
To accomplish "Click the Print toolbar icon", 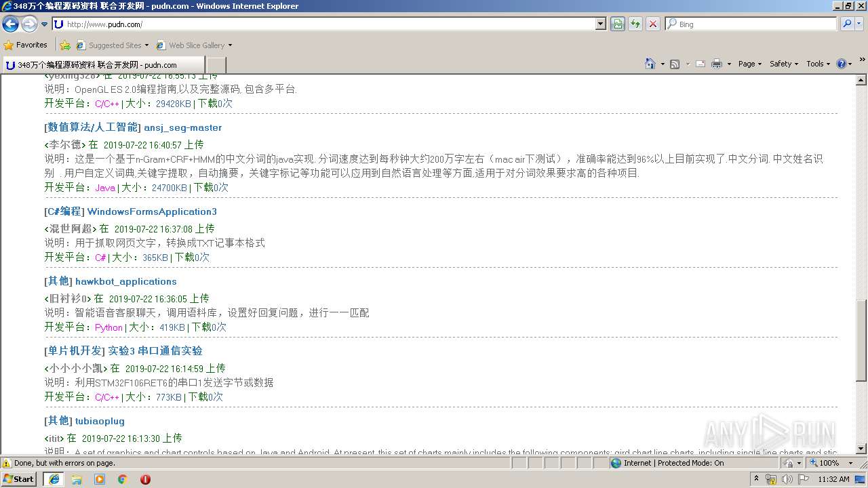I will click(717, 64).
